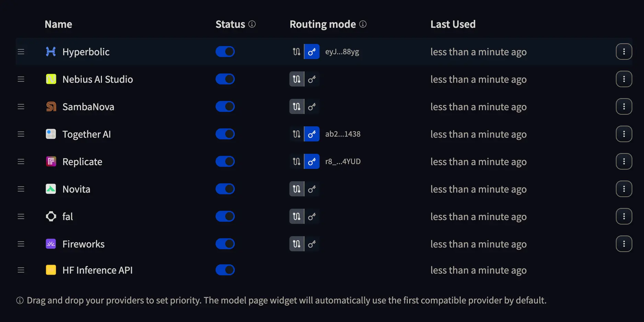Image resolution: width=644 pixels, height=322 pixels.
Task: Disable the Hyperbolic provider toggle
Action: [225, 52]
